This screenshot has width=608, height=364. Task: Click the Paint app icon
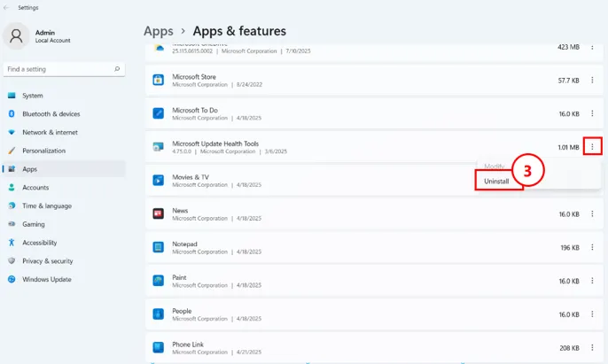point(158,281)
